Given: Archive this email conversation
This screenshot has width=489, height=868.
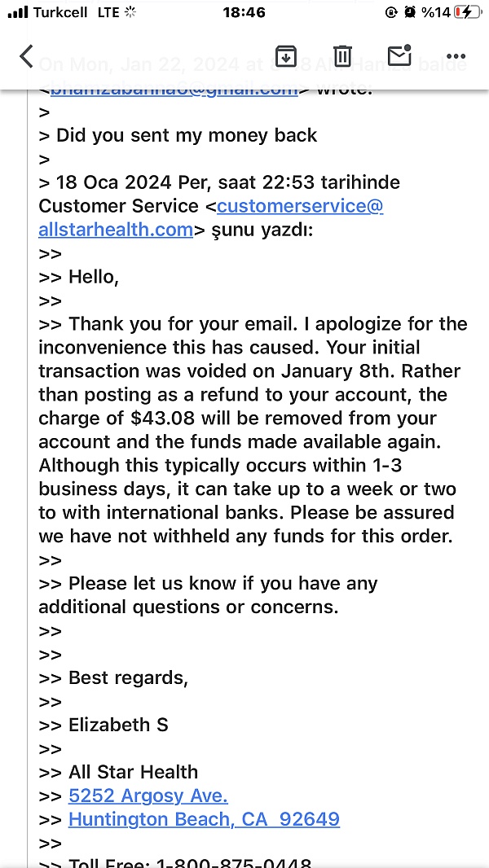Looking at the screenshot, I should point(285,56).
